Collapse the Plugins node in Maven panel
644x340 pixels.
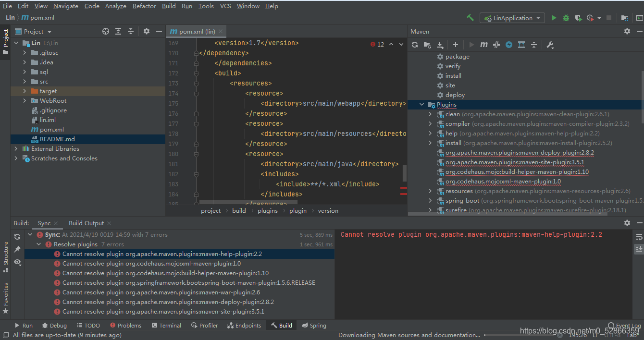[421, 104]
